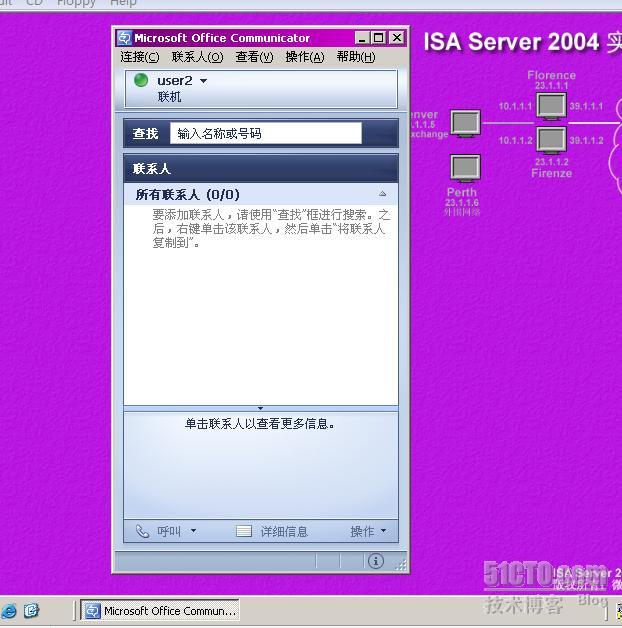The width and height of the screenshot is (622, 628).
Task: Click the window resize grip corner
Action: coord(400,565)
